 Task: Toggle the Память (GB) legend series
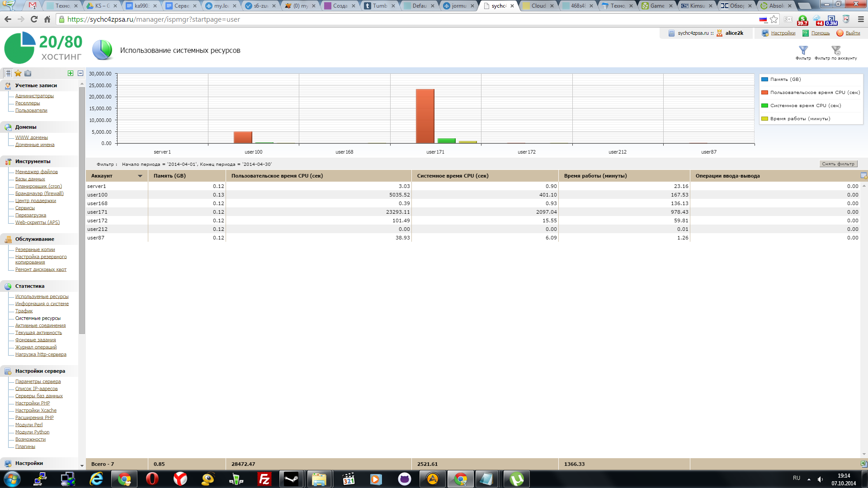tap(785, 79)
